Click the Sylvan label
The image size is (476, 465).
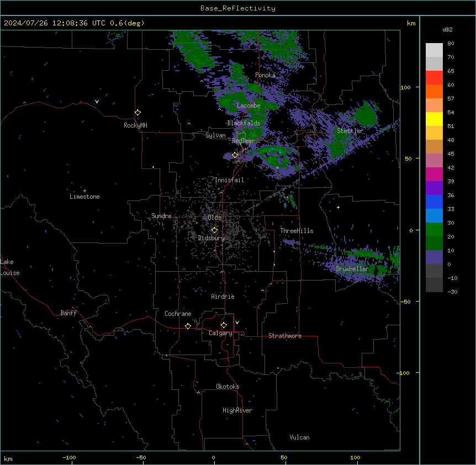coord(215,135)
